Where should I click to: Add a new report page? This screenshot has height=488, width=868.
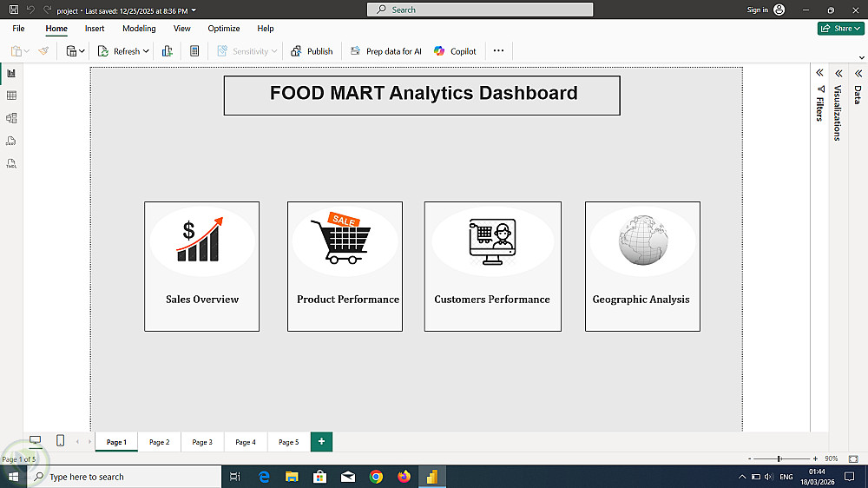321,441
